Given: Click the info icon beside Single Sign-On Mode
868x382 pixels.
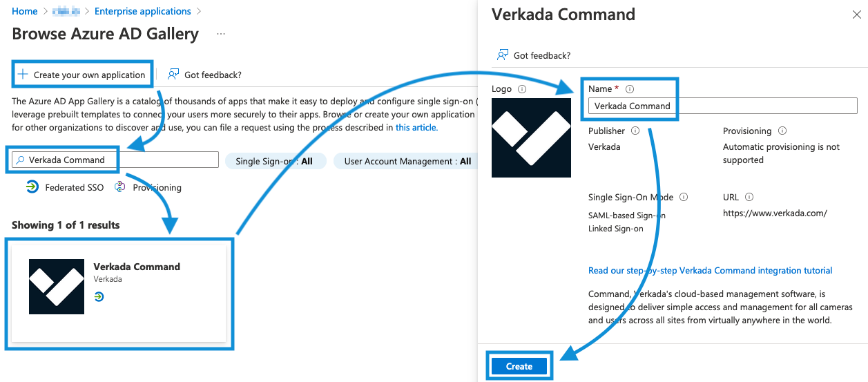Looking at the screenshot, I should click(684, 197).
